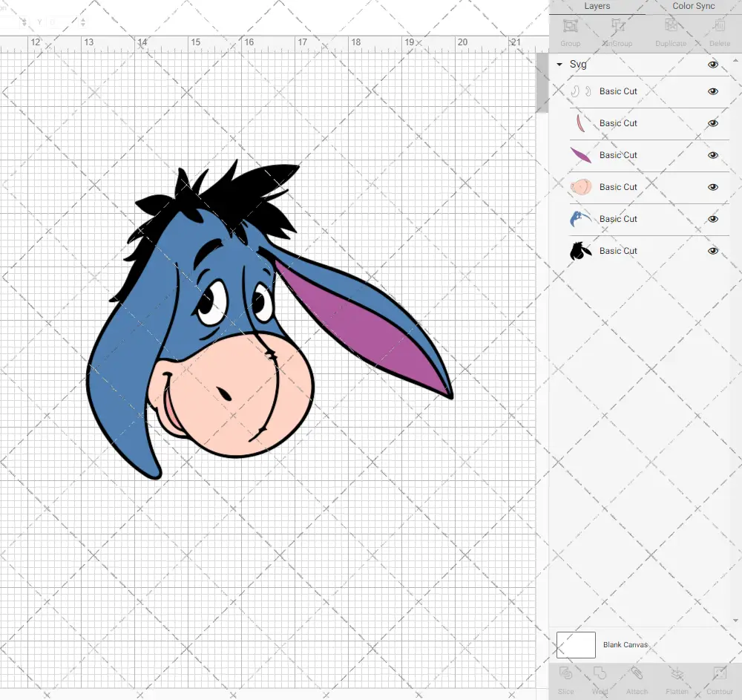
Task: Click the Group icon in the layers toolbar
Action: [570, 25]
